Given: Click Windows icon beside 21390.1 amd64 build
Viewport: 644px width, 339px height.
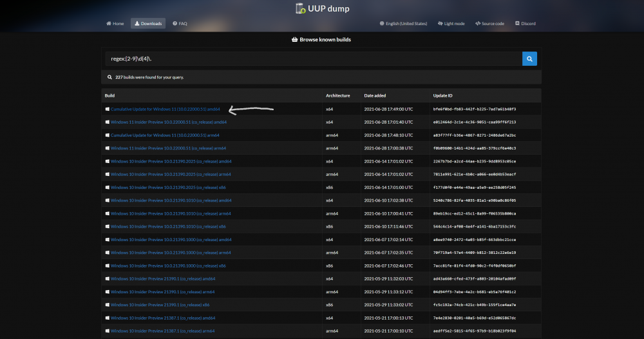Looking at the screenshot, I should 107,278.
